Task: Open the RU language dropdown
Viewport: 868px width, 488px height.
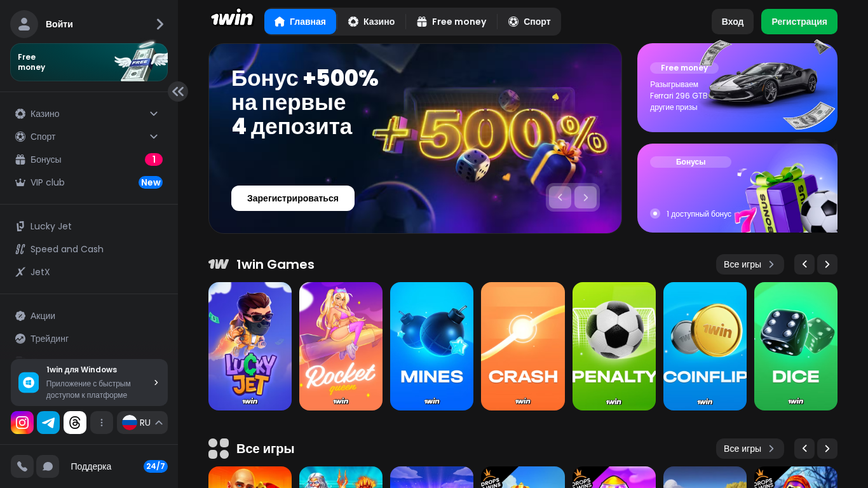Action: pos(142,423)
